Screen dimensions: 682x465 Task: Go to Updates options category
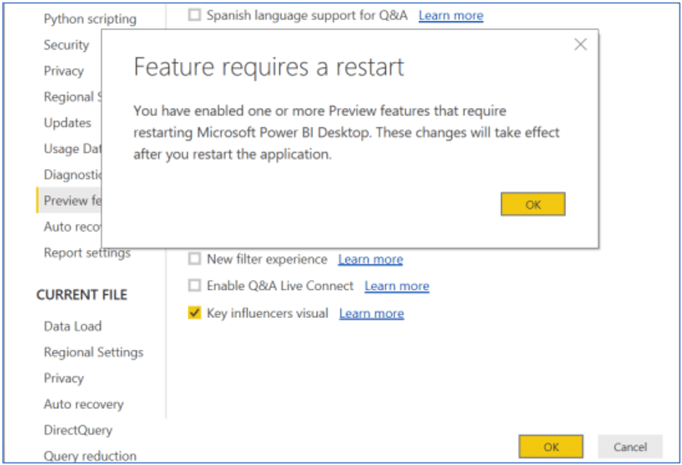click(x=67, y=123)
